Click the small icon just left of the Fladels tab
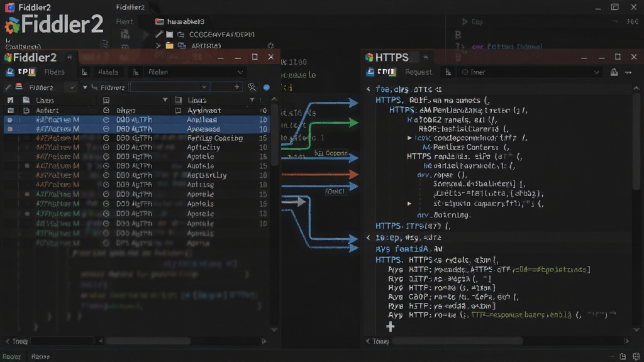 pos(85,72)
